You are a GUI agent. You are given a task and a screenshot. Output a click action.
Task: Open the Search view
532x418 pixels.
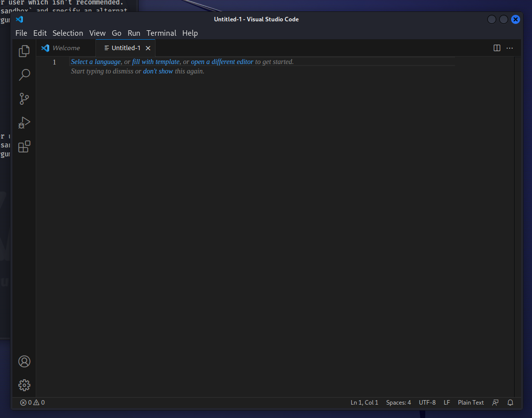pyautogui.click(x=24, y=74)
